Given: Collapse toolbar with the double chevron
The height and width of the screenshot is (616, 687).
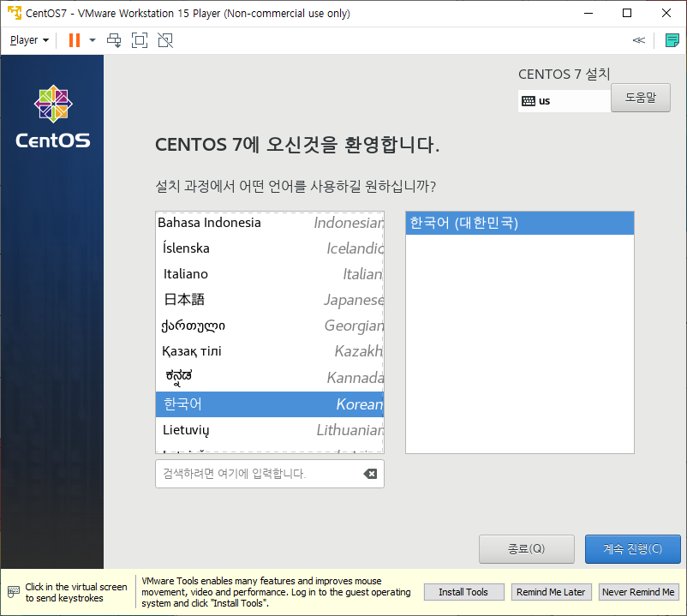Looking at the screenshot, I should click(639, 40).
